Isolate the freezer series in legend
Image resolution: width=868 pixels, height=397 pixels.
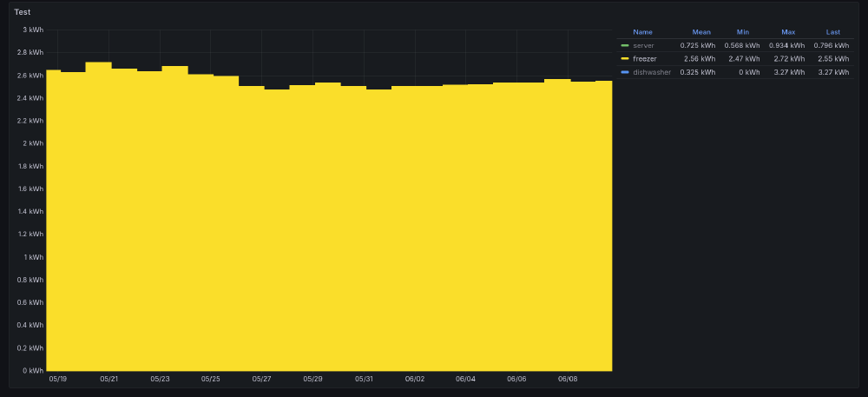pyautogui.click(x=645, y=58)
